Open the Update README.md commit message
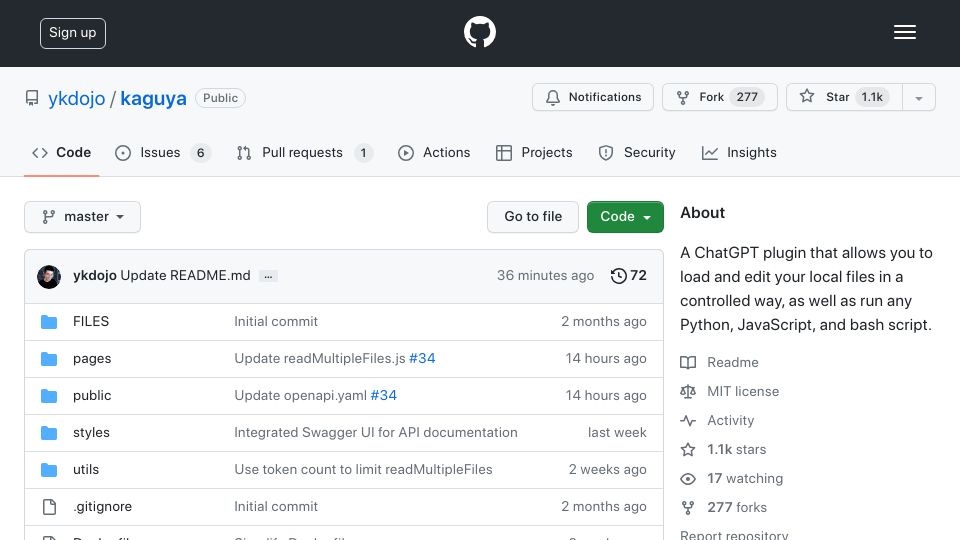The height and width of the screenshot is (540, 960). tap(186, 276)
